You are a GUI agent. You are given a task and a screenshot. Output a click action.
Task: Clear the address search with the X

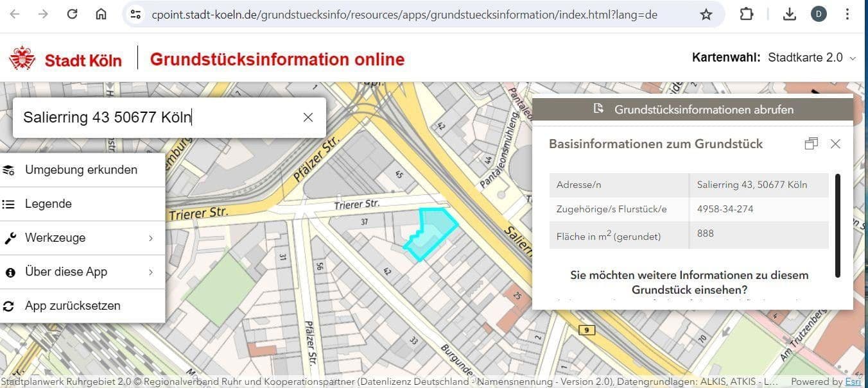308,117
